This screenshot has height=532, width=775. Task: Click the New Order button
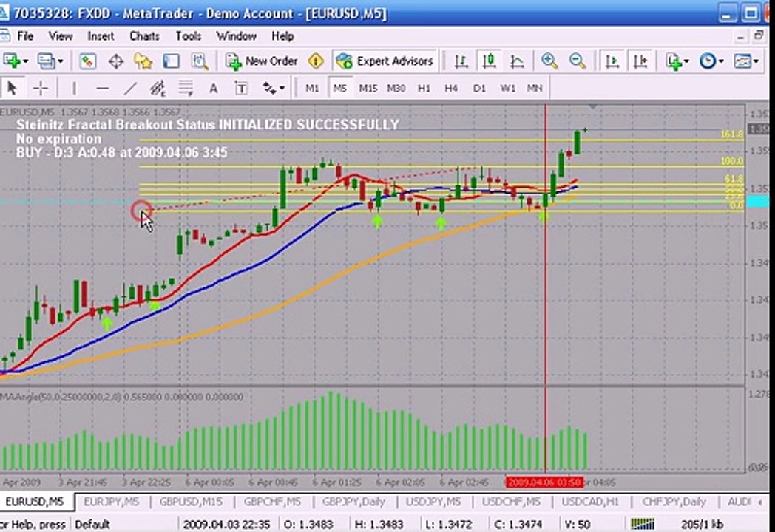click(262, 61)
